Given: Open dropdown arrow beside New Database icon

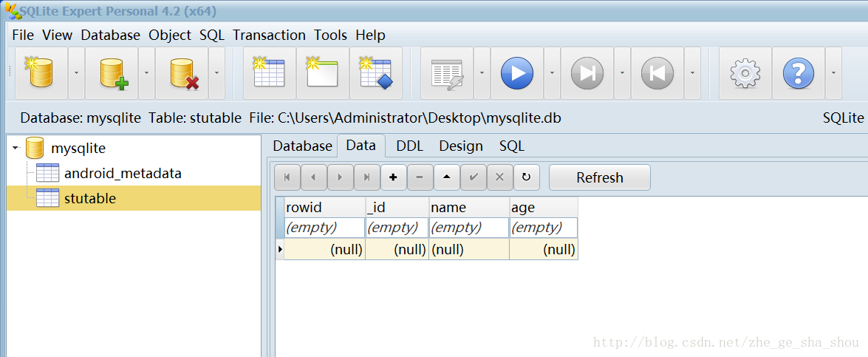Looking at the screenshot, I should click(x=76, y=73).
